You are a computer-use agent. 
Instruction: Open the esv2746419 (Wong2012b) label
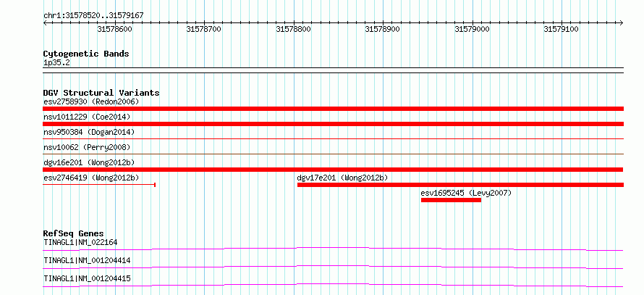click(x=91, y=178)
